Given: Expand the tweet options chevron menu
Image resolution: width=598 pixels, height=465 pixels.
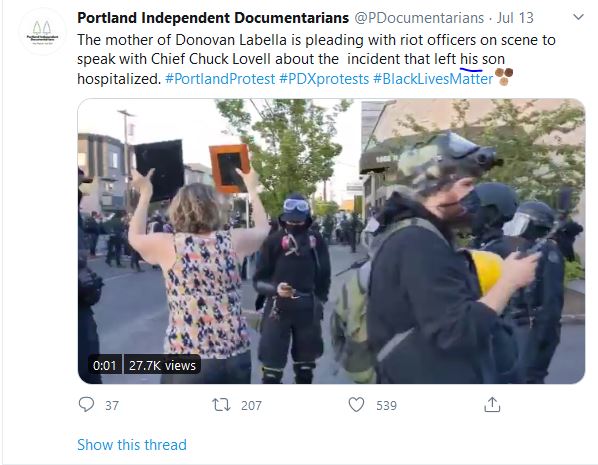Looking at the screenshot, I should (x=579, y=17).
